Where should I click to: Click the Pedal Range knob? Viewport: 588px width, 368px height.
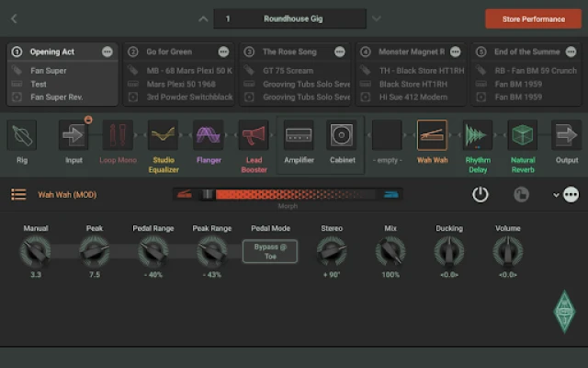153,251
